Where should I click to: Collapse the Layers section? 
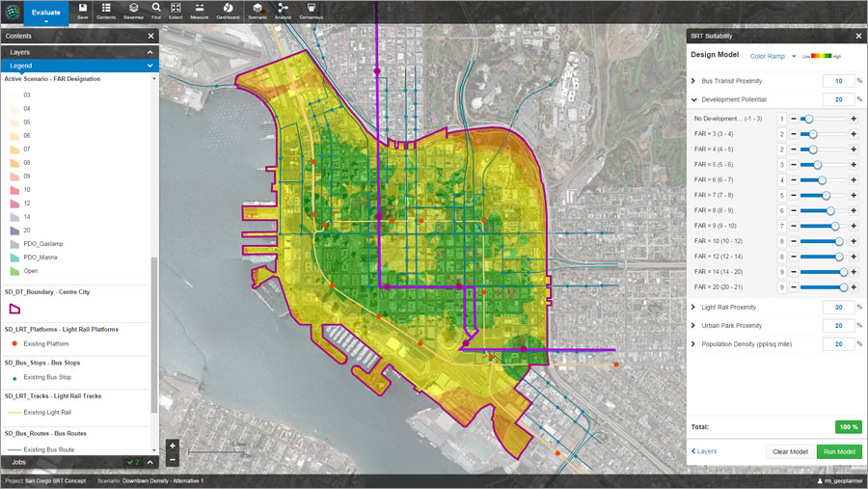pos(150,52)
